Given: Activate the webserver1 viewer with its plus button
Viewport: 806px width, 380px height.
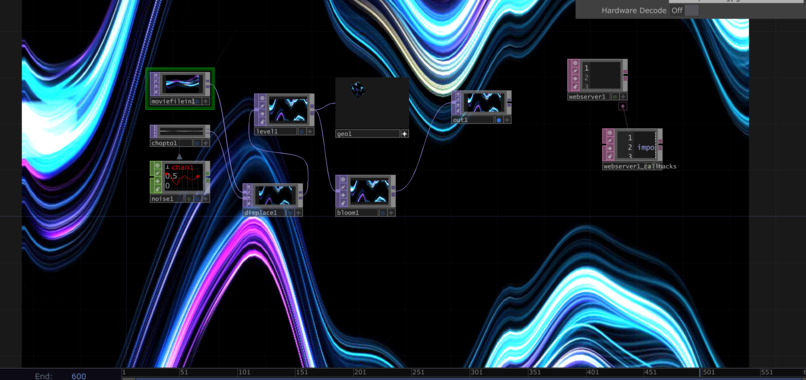Looking at the screenshot, I should 623,96.
